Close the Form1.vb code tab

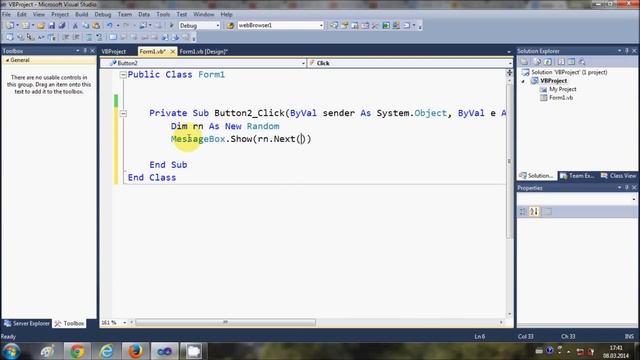tap(172, 51)
